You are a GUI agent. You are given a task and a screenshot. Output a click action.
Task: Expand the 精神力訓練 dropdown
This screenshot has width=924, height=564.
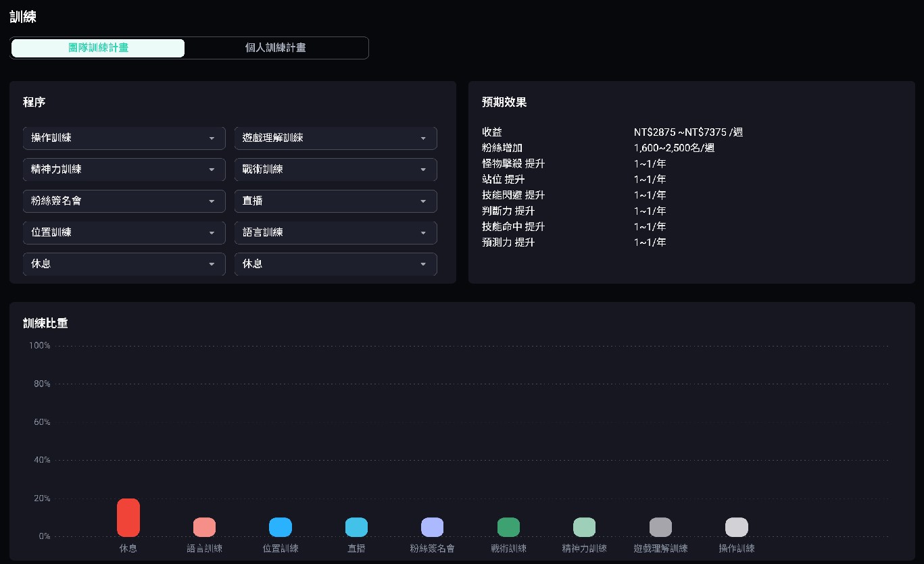point(124,170)
